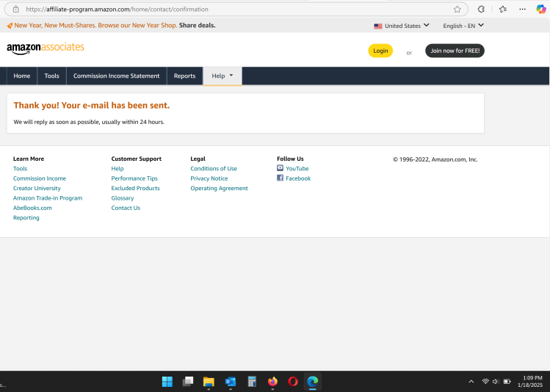The image size is (550, 392).
Task: Go to the Reports tab
Action: [184, 76]
